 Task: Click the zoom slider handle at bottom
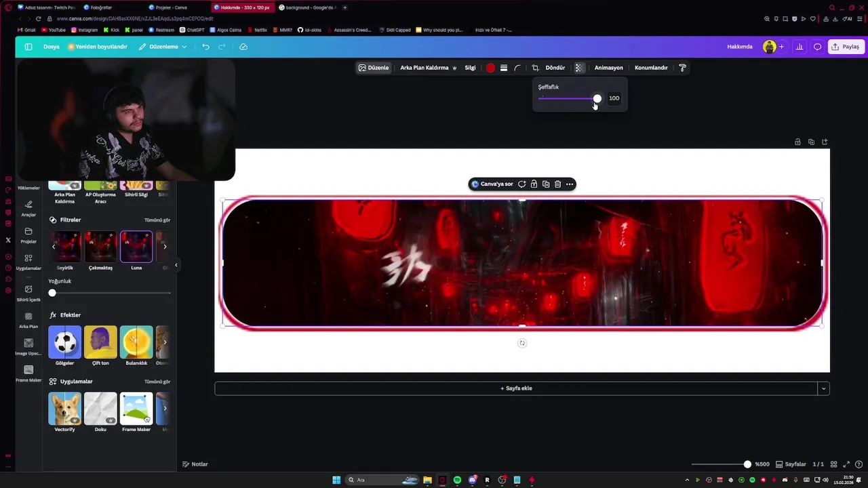coord(747,464)
